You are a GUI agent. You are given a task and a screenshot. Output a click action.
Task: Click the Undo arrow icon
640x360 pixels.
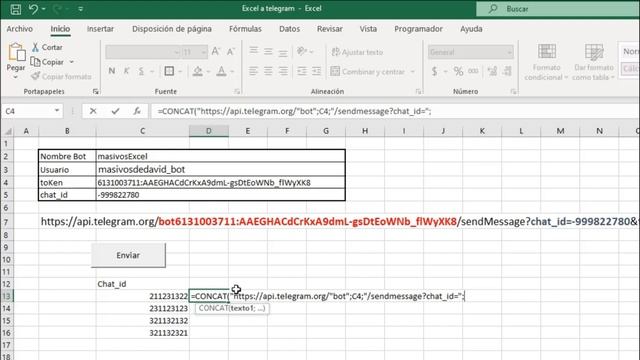[x=33, y=9]
